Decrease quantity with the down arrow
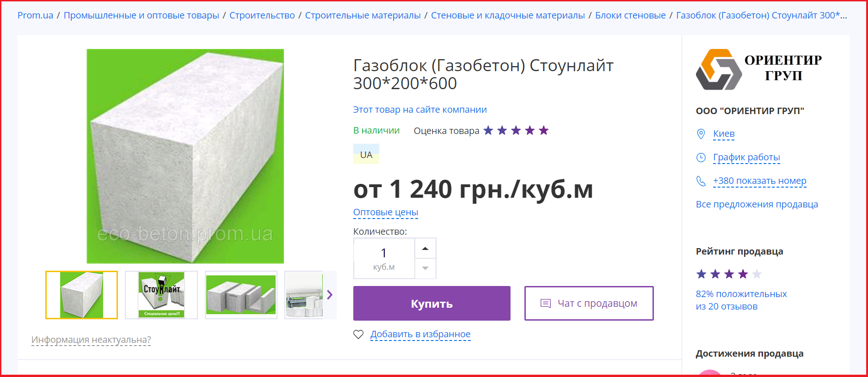Viewport: 868px width, 377px height. (x=425, y=268)
